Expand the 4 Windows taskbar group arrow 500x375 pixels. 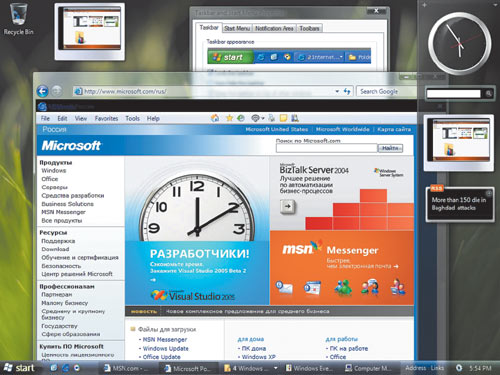pos(276,368)
